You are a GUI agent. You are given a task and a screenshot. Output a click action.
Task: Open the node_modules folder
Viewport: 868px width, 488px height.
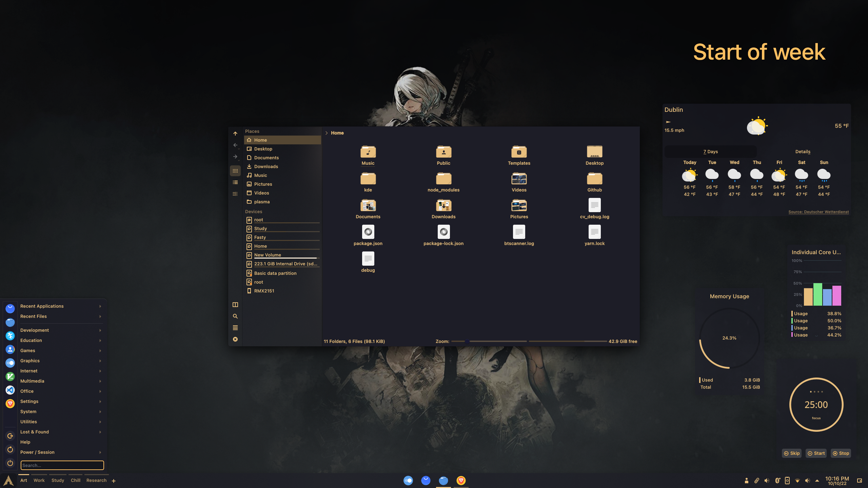pyautogui.click(x=443, y=182)
